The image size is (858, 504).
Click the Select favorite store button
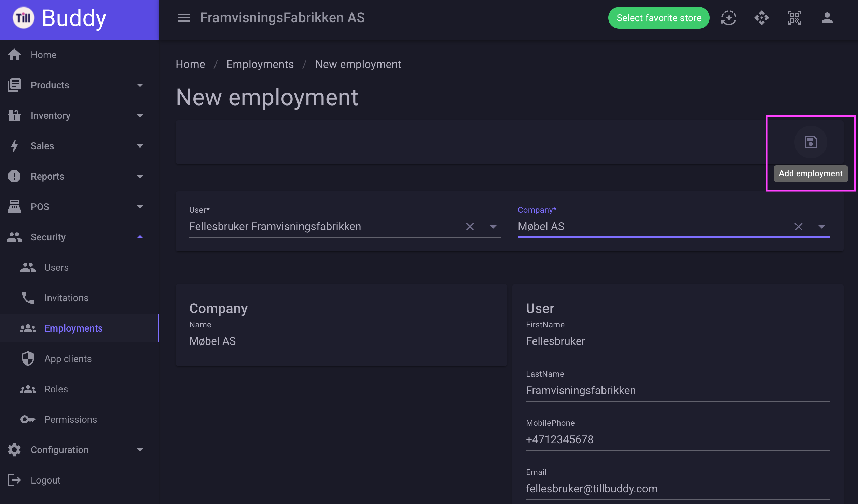coord(659,18)
